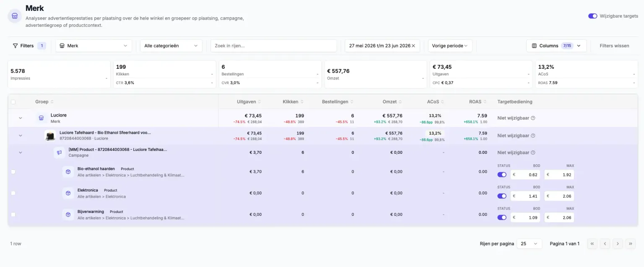The image size is (644, 267).
Task: Click the Targetbediening column header
Action: click(514, 102)
